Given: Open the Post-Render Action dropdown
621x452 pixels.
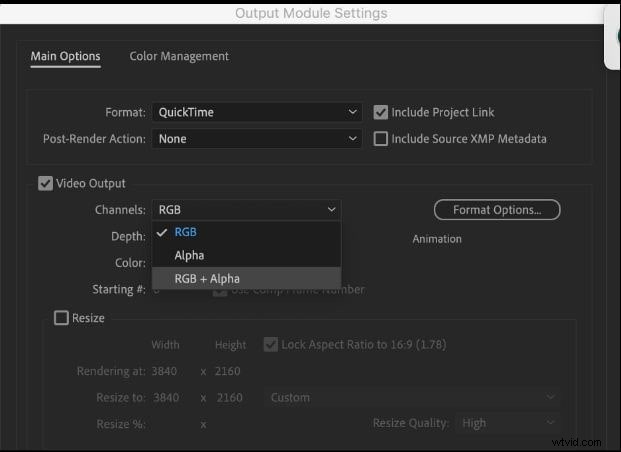Looking at the screenshot, I should coord(257,139).
